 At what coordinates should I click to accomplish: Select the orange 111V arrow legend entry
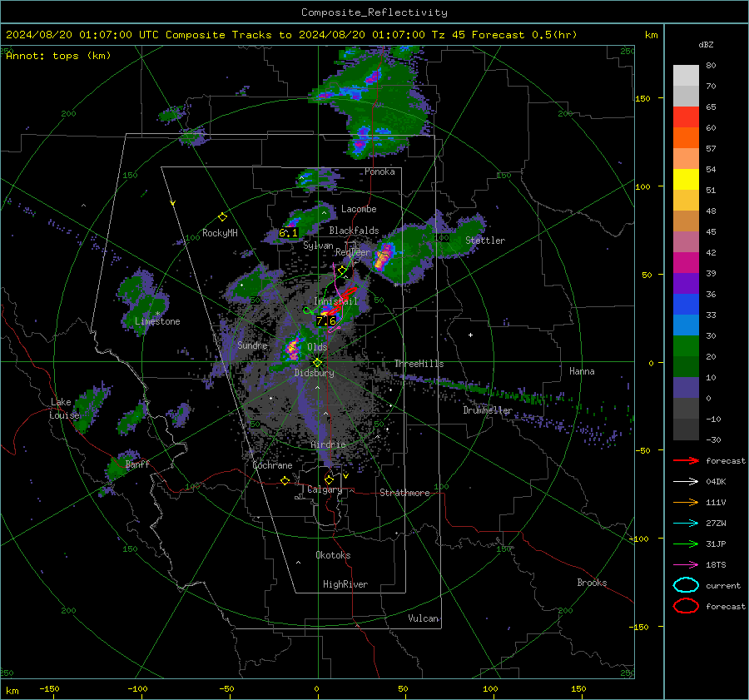[686, 502]
